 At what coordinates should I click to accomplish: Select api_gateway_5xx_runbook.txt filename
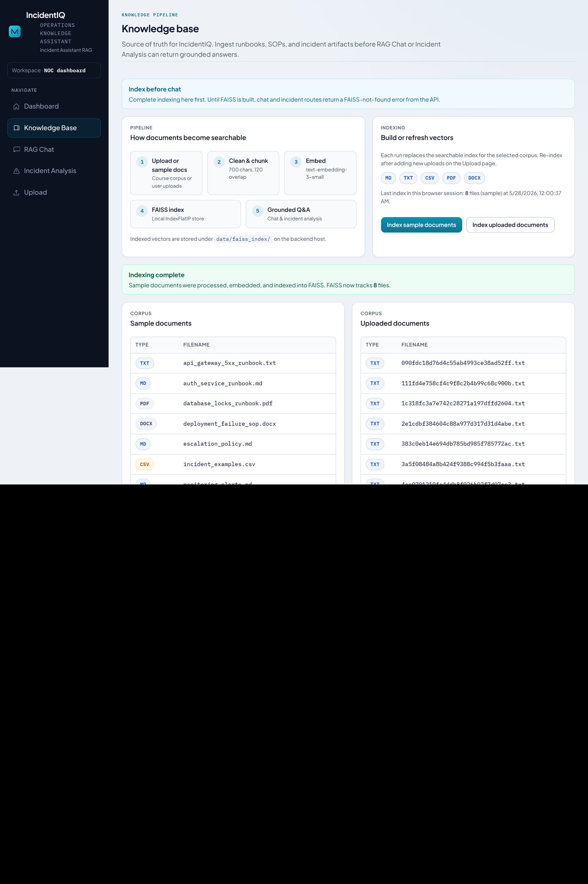pos(229,363)
